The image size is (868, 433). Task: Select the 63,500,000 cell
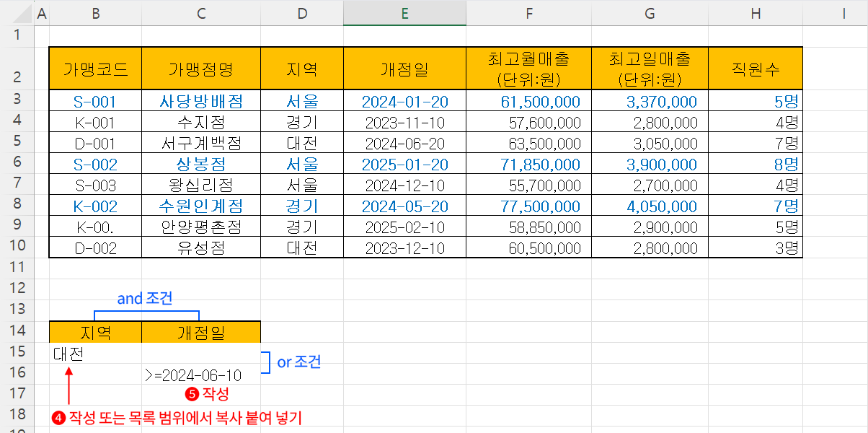click(x=528, y=142)
